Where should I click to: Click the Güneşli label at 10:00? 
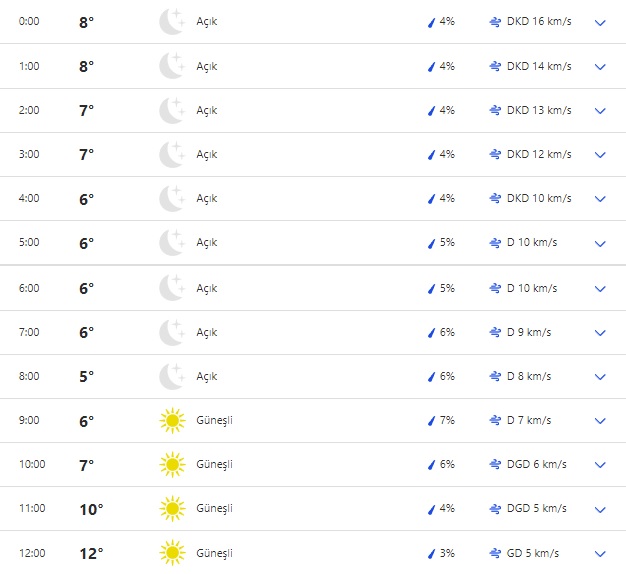coord(214,465)
